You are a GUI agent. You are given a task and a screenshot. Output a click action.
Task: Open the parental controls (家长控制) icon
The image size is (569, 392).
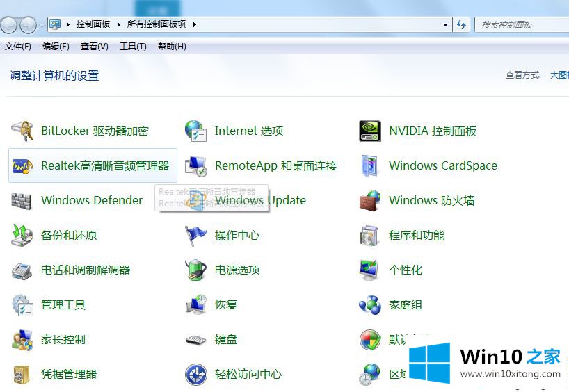[x=22, y=340]
